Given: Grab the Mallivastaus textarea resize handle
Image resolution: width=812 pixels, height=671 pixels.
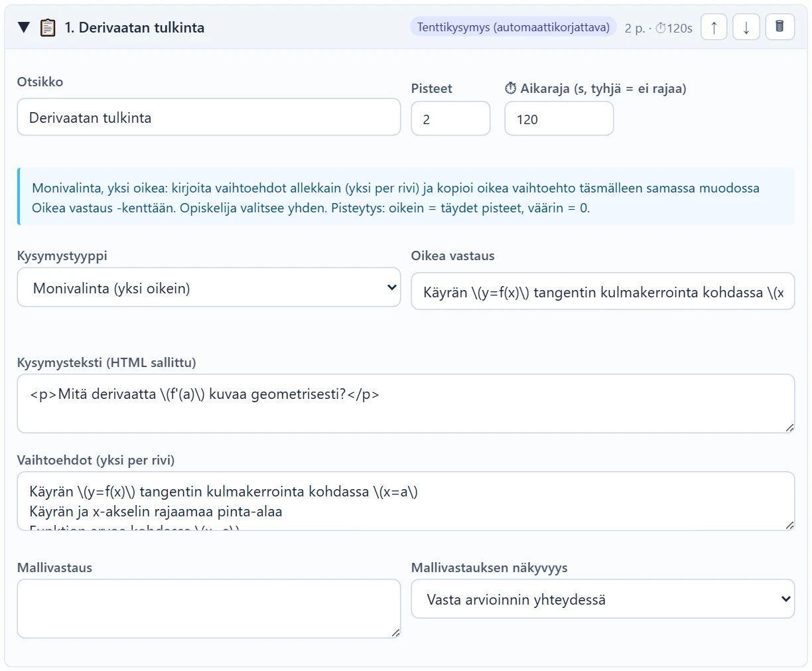Looking at the screenshot, I should (x=395, y=633).
